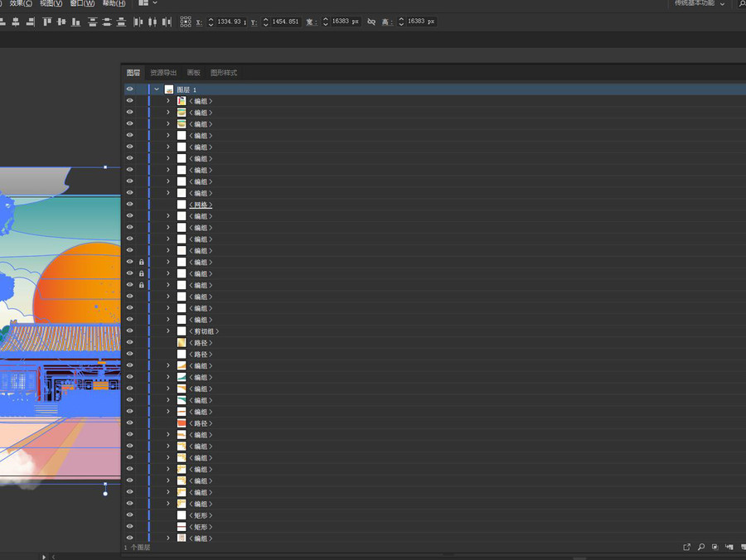Click the horizontal distribute right icon
This screenshot has height=560, width=746.
click(x=167, y=22)
